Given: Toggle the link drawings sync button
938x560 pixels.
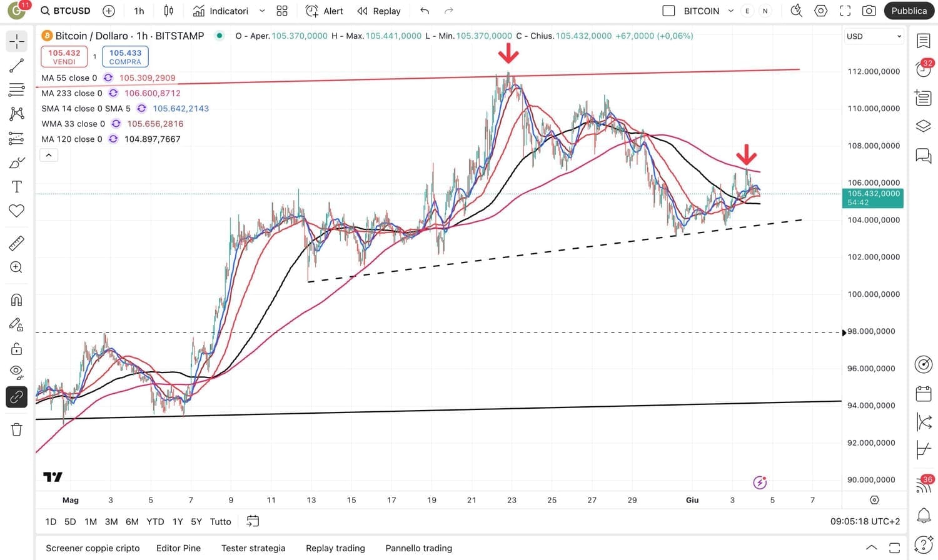Looking at the screenshot, I should [x=17, y=397].
